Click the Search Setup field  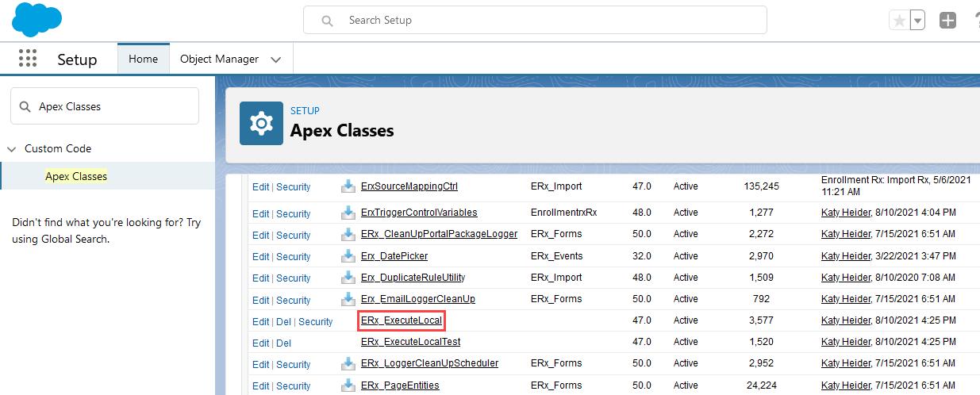[535, 21]
